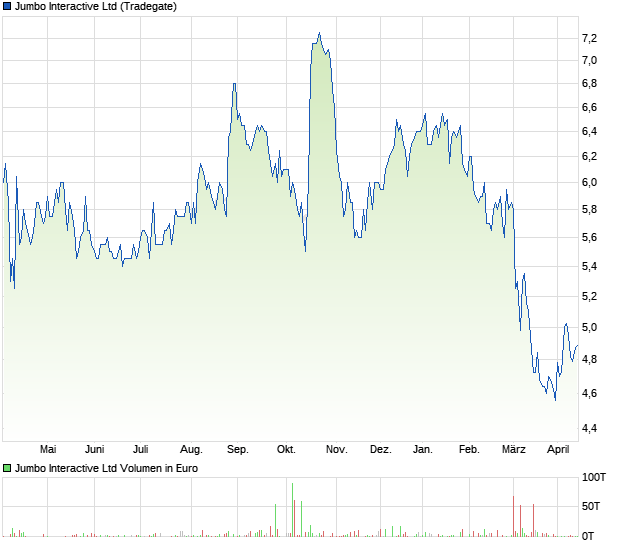Click the 'Aug.' month axis label
The height and width of the screenshot is (546, 620).
191,450
